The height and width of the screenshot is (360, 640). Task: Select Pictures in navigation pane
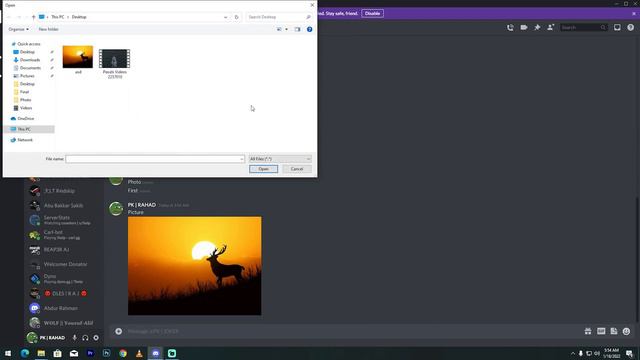click(27, 76)
